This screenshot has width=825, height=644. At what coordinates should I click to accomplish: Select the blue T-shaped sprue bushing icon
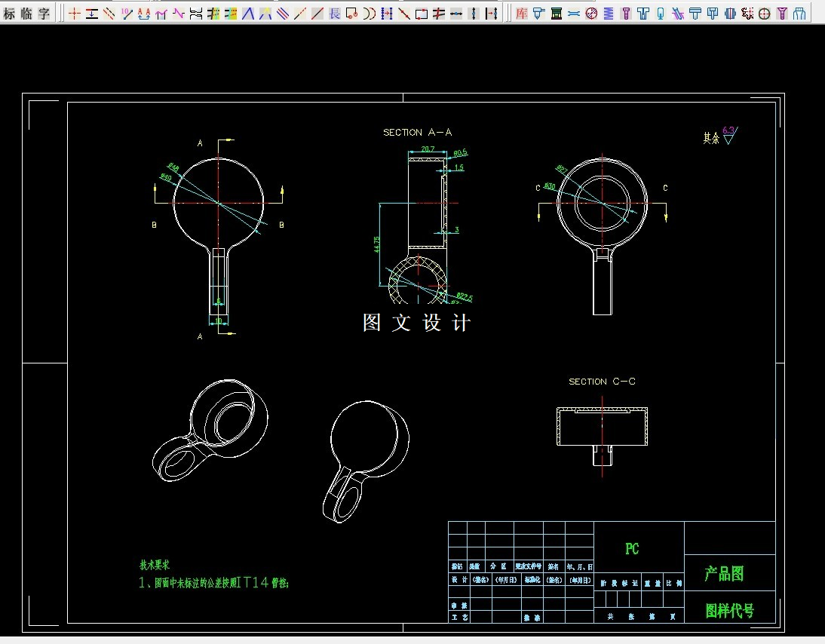643,14
